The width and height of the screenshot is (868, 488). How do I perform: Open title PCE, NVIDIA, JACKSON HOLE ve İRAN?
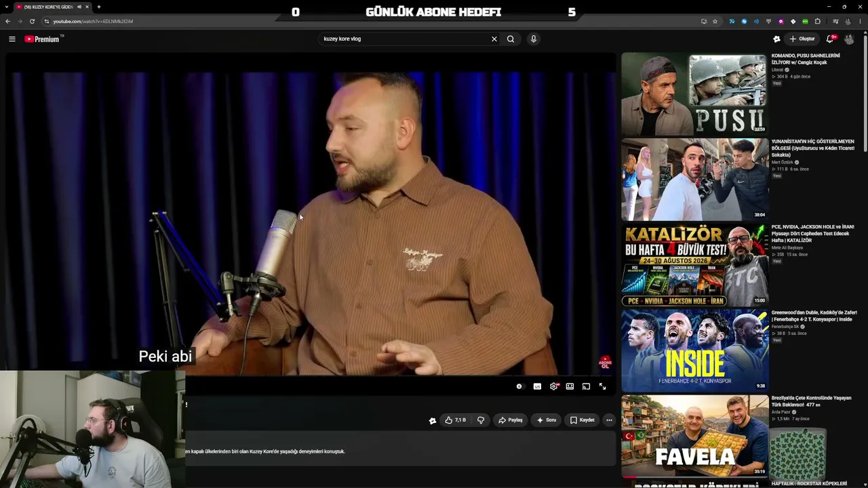[812, 233]
